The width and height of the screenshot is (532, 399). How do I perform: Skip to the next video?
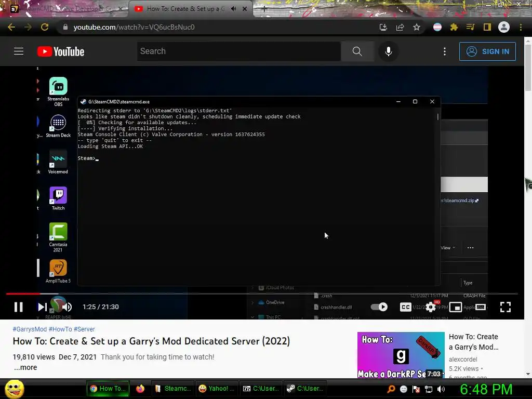coord(42,307)
